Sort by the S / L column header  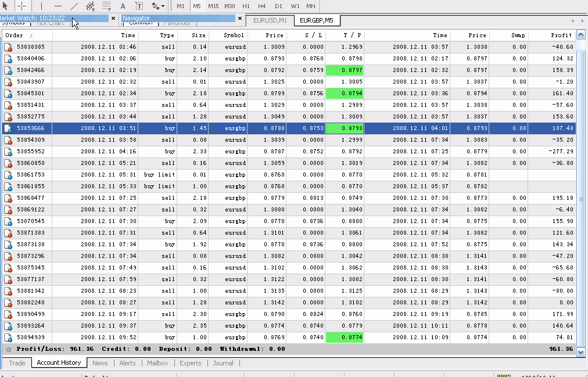tap(306, 35)
